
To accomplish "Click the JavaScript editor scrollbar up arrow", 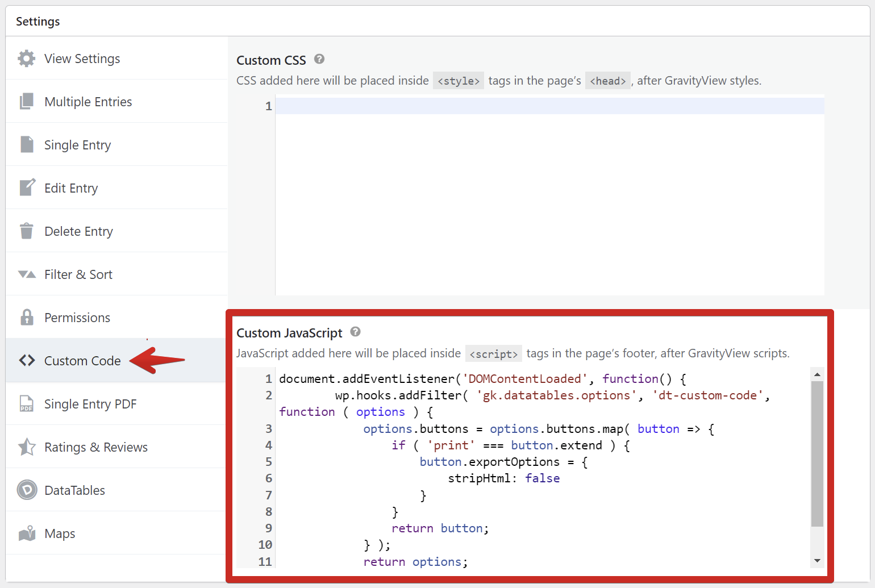I will (x=817, y=374).
